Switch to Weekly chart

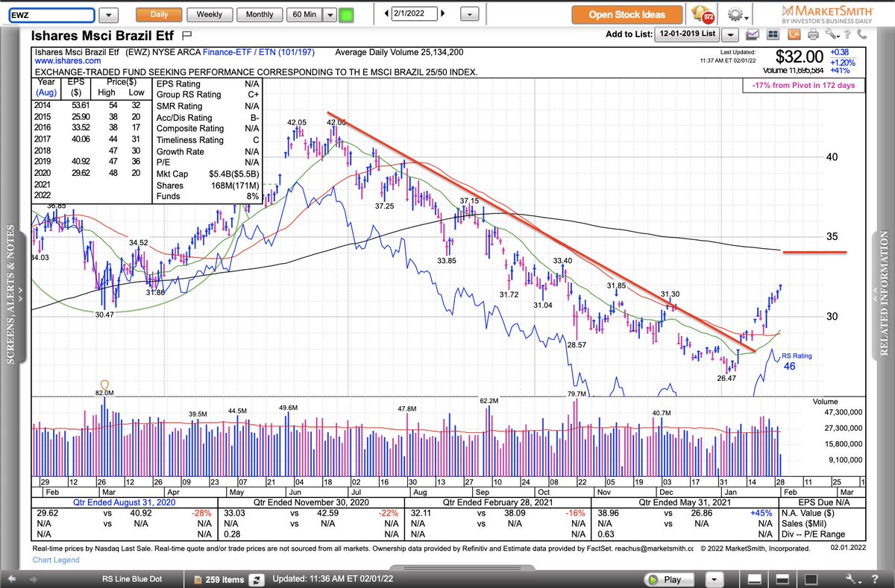click(x=209, y=14)
